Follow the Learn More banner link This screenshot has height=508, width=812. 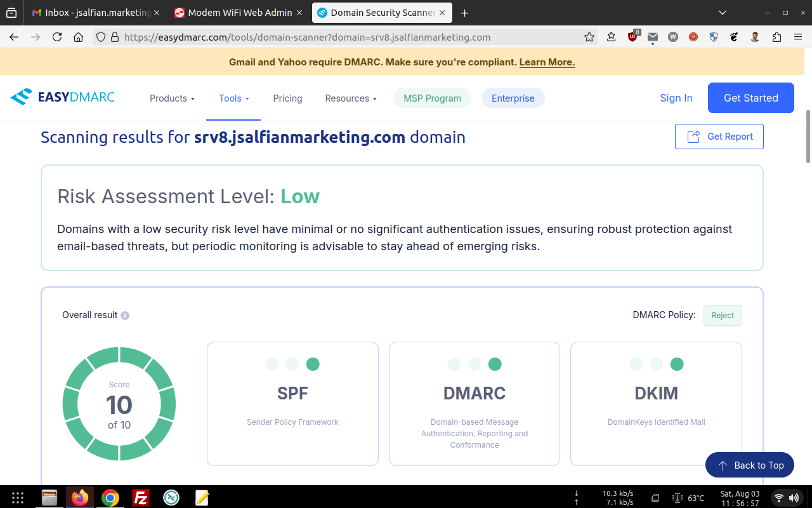coord(547,62)
